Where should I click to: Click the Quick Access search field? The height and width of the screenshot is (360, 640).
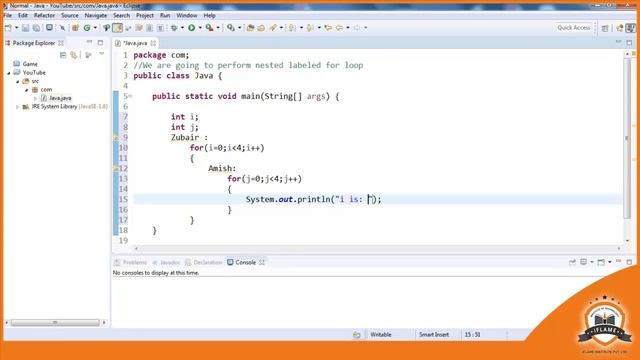coord(573,28)
